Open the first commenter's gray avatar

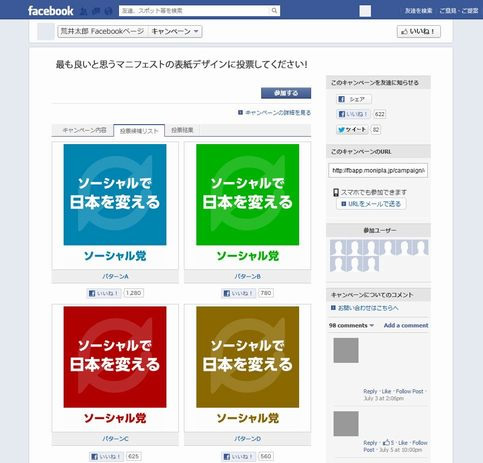pos(346,350)
